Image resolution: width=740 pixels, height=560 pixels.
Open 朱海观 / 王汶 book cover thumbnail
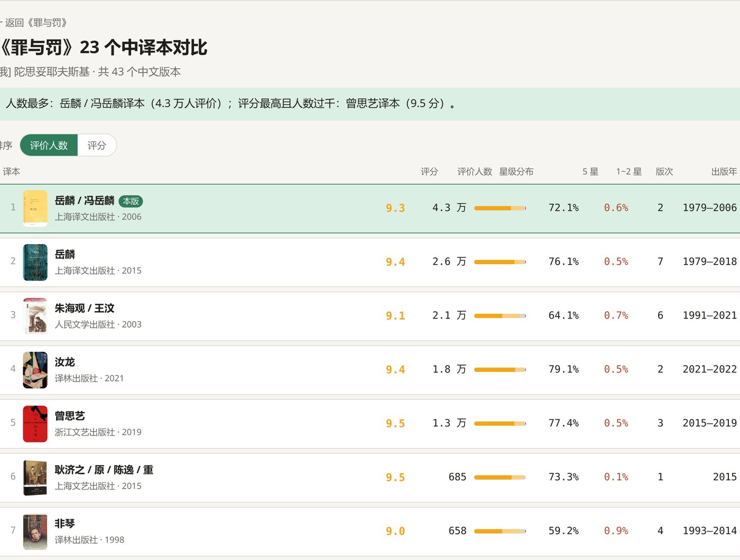coord(35,316)
